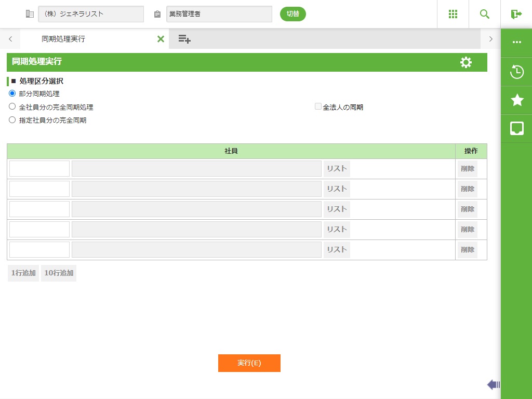Open settings gear in 同期処理実行 header
Image resolution: width=532 pixels, height=399 pixels.
pos(466,62)
